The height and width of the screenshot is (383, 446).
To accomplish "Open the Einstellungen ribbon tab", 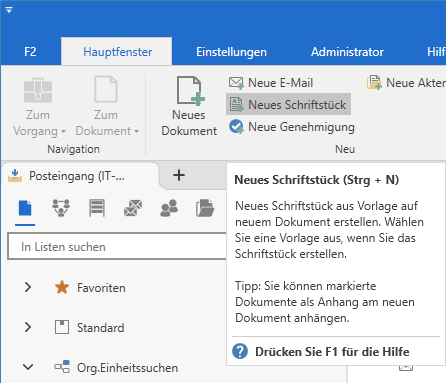I will [x=231, y=52].
